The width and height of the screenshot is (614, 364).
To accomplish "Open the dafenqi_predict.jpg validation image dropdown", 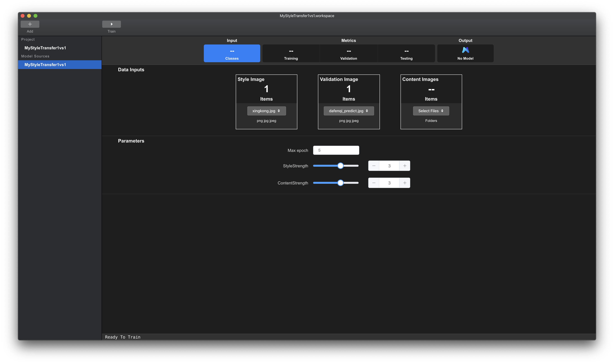I will pyautogui.click(x=349, y=111).
